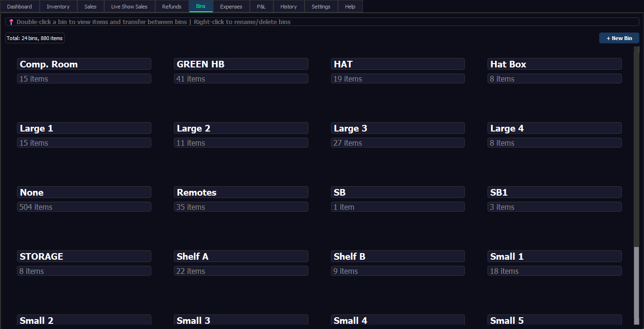Select the None bin
The height and width of the screenshot is (329, 644).
[x=84, y=192]
